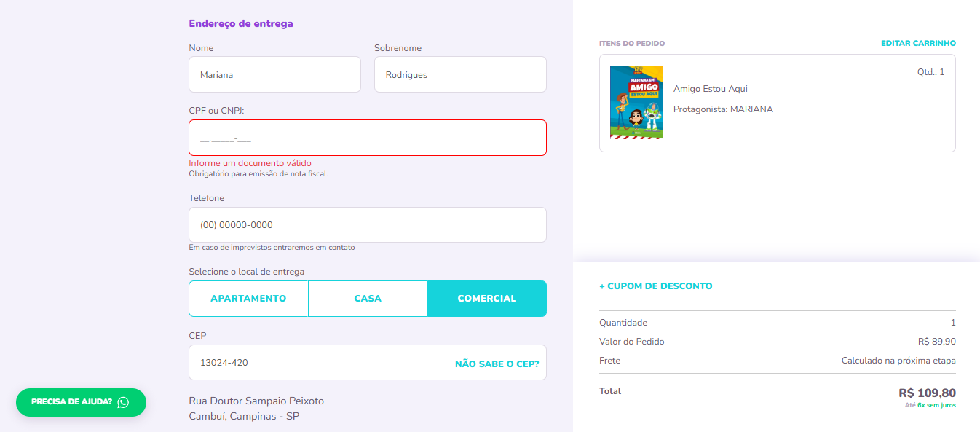Select the Casa delivery option
Screen dimensions: 980x432
pos(368,299)
